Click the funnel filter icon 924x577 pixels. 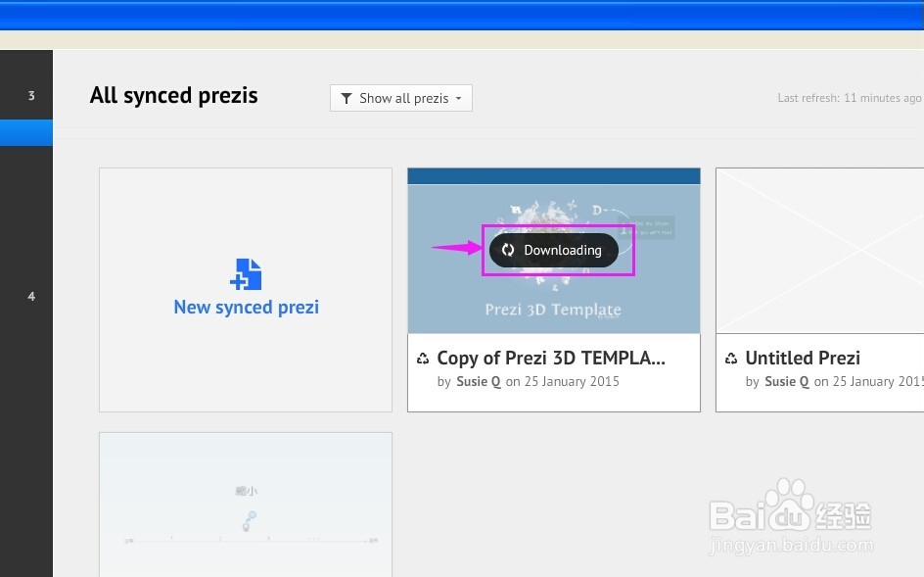pyautogui.click(x=346, y=98)
